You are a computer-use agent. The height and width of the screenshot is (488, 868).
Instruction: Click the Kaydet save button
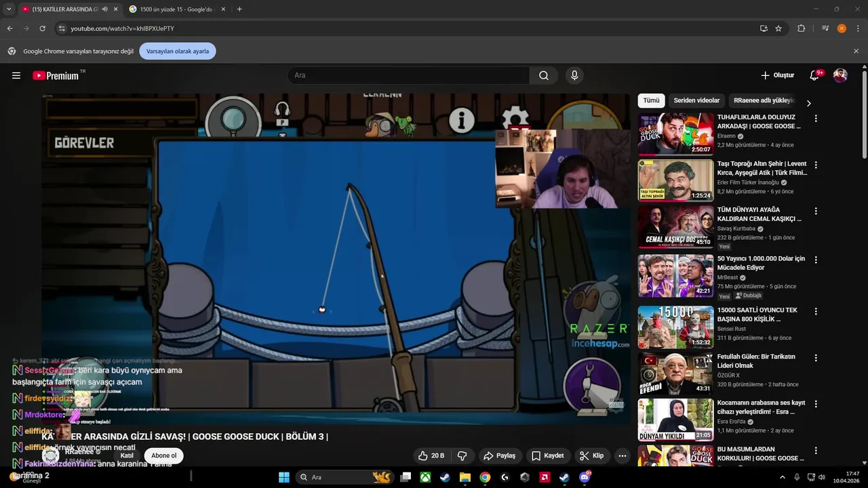pyautogui.click(x=547, y=455)
